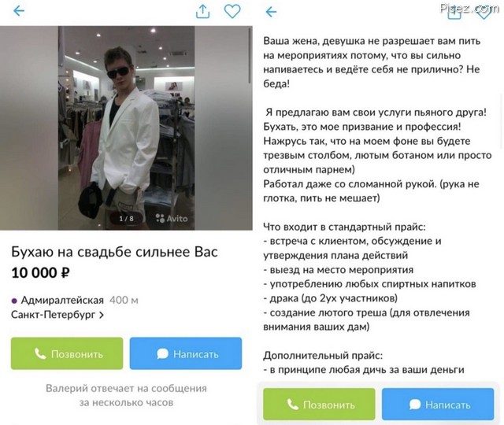Click the green Позвонить button on left

pos(67,353)
